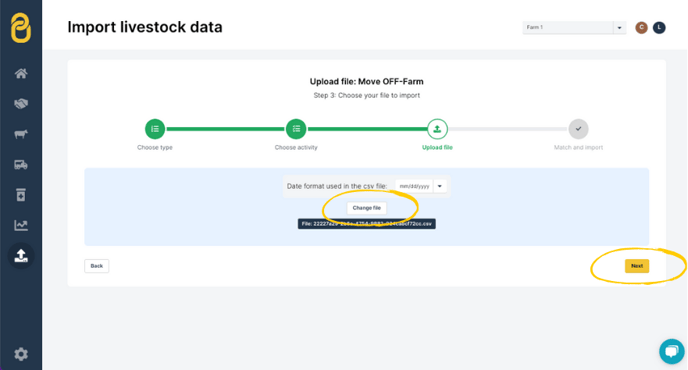This screenshot has width=688, height=370.
Task: Go to Choose type step circle
Action: pos(155,129)
